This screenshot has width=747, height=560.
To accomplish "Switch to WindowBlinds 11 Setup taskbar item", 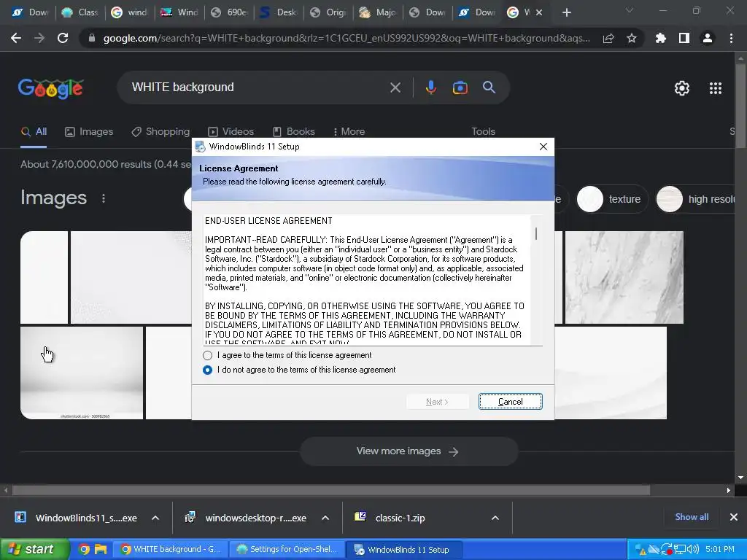I will (x=403, y=549).
